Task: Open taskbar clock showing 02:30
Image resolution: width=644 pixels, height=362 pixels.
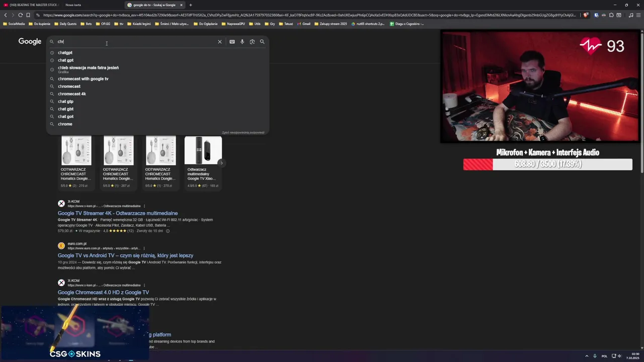Action: pos(633,356)
